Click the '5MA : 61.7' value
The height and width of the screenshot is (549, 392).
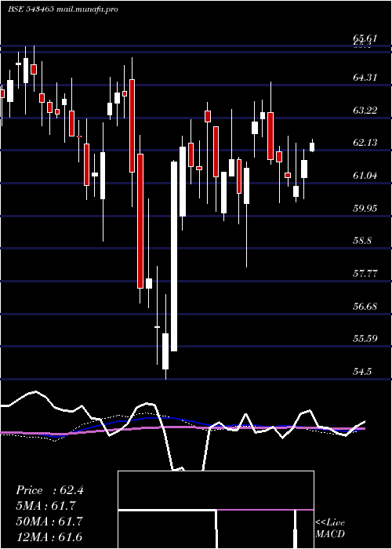tap(46, 506)
